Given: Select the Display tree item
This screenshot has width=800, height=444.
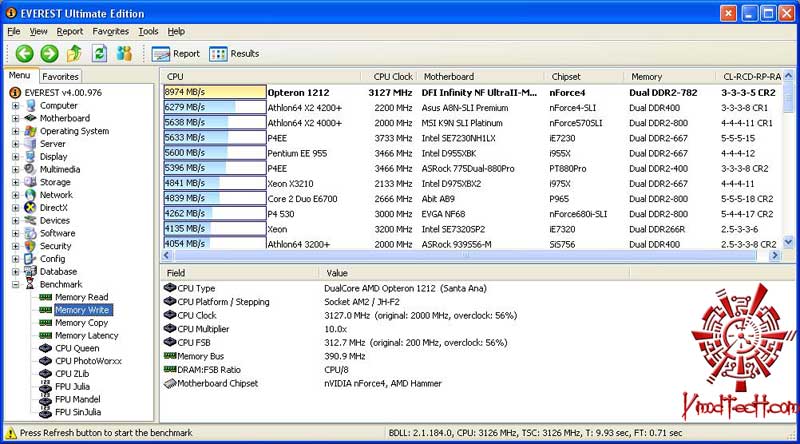Looking at the screenshot, I should tap(54, 156).
